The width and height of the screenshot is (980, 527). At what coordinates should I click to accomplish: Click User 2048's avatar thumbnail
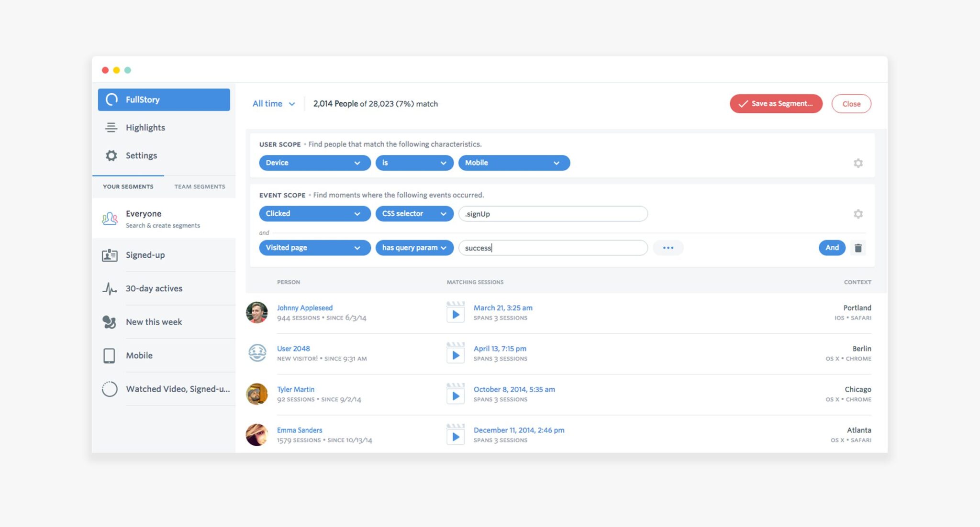pyautogui.click(x=257, y=353)
